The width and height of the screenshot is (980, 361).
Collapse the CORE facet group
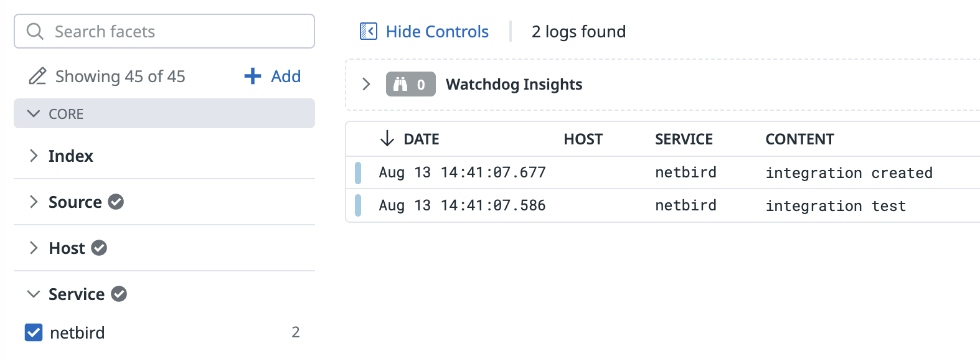point(32,113)
